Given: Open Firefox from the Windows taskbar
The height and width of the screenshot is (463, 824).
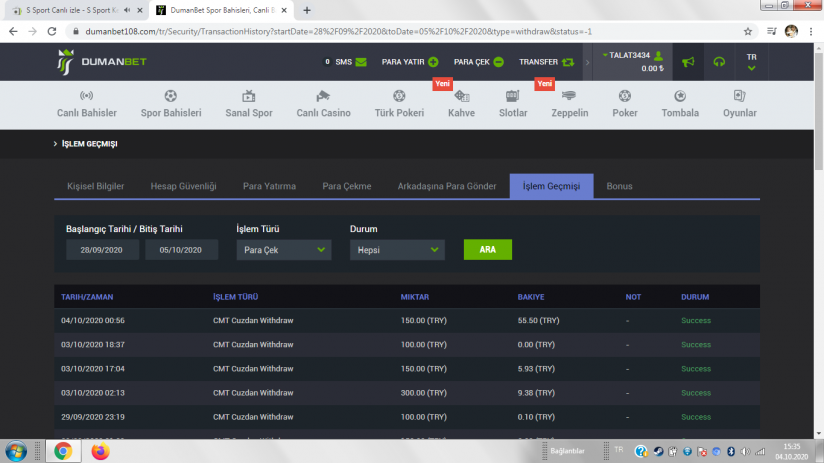Looking at the screenshot, I should pos(100,451).
